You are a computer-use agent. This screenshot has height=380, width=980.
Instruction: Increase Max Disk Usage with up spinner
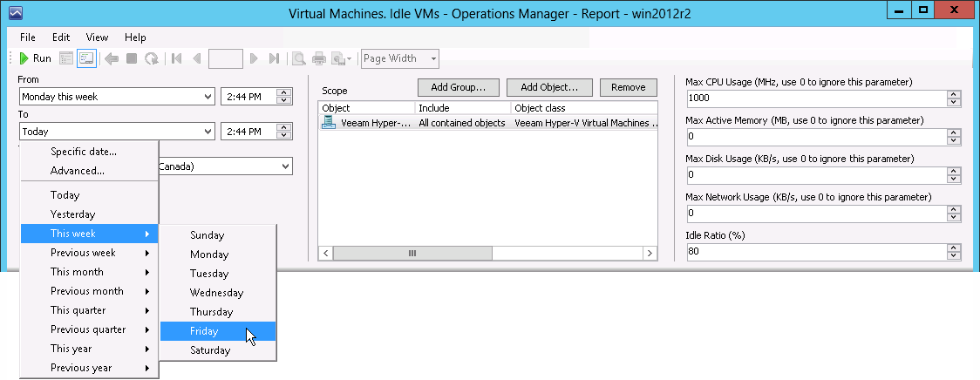coord(953,171)
